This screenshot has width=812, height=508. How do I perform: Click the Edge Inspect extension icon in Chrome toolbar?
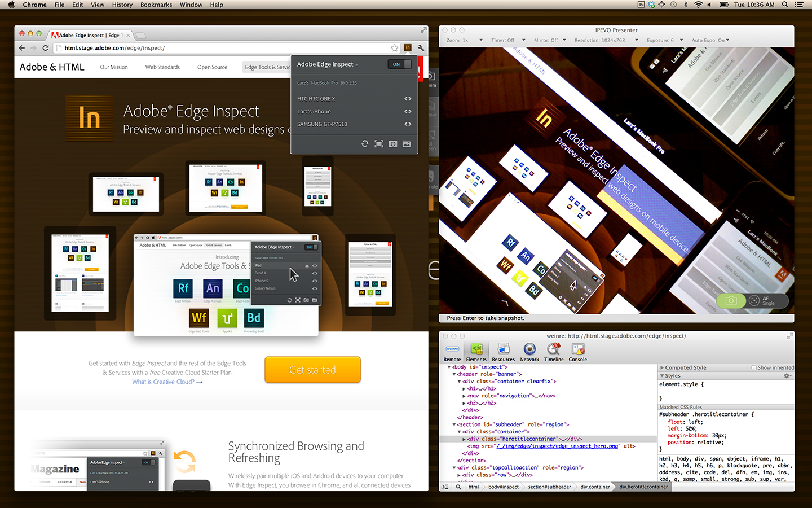pos(408,48)
